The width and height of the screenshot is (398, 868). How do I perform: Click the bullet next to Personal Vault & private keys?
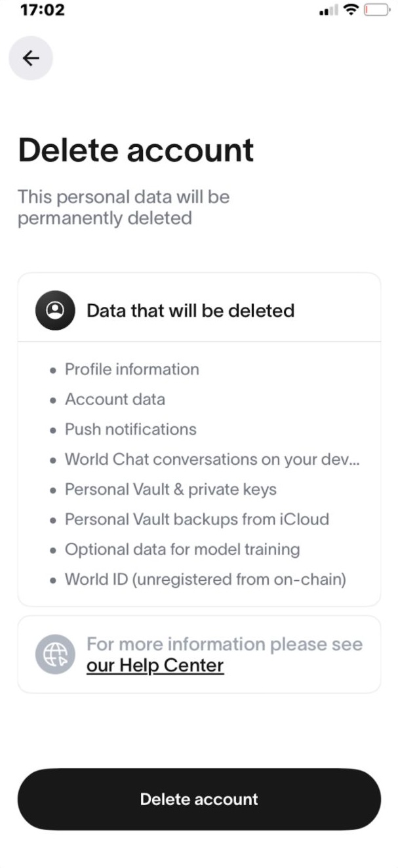click(52, 490)
